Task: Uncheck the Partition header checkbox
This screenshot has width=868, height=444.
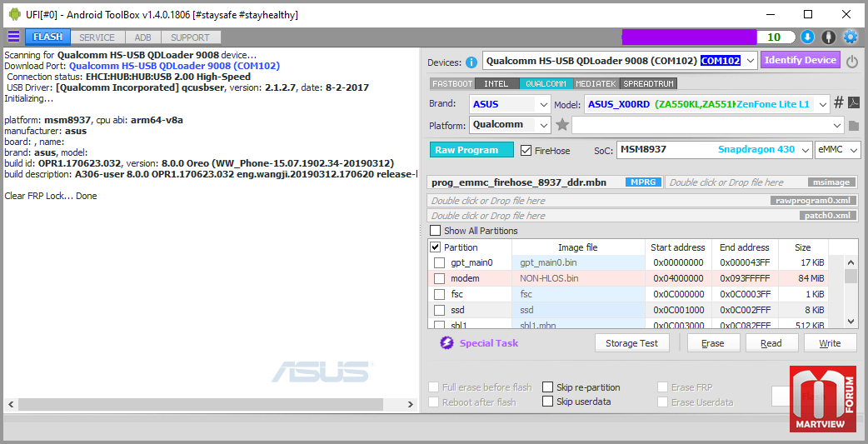Action: point(436,247)
